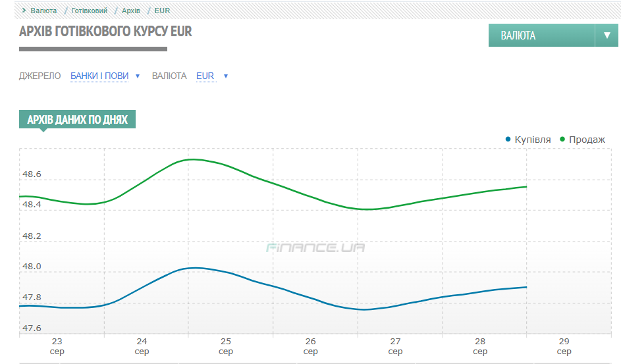Click the small triangle beside the EUR selector

pos(226,76)
